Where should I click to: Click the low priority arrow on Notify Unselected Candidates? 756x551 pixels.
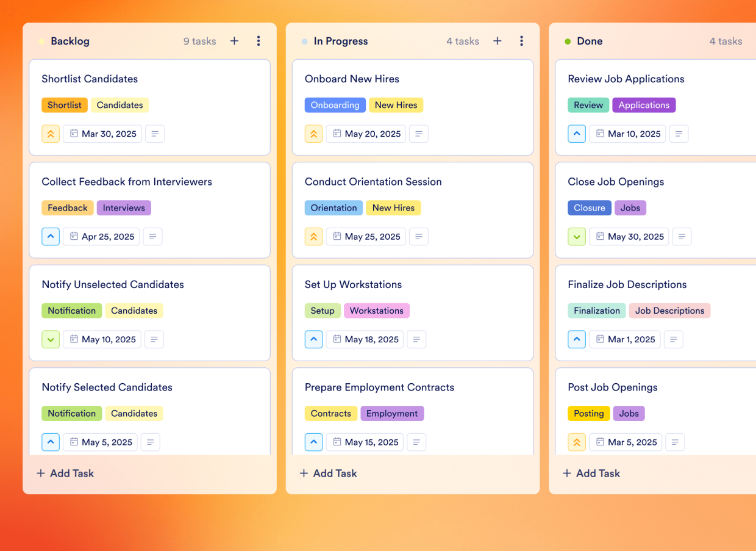(51, 339)
